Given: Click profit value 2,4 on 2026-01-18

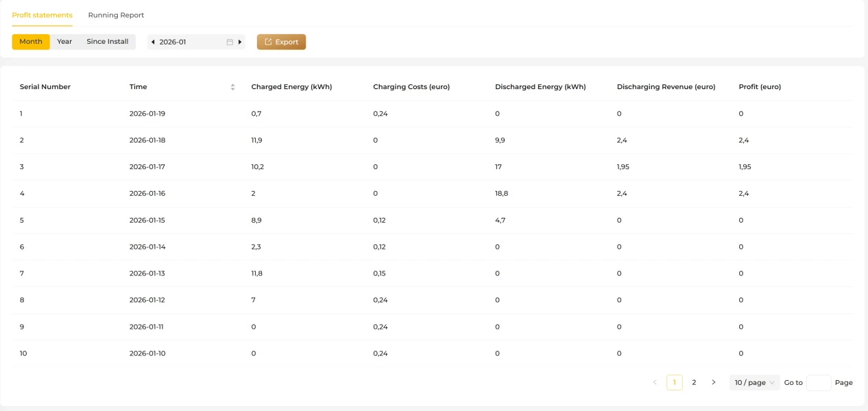Looking at the screenshot, I should tap(744, 140).
